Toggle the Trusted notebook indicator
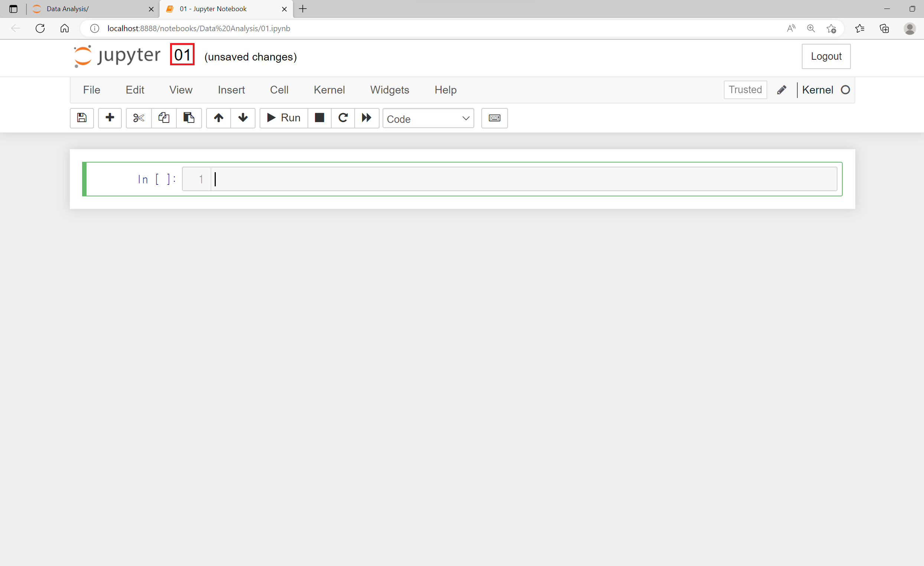924x566 pixels. pos(745,89)
